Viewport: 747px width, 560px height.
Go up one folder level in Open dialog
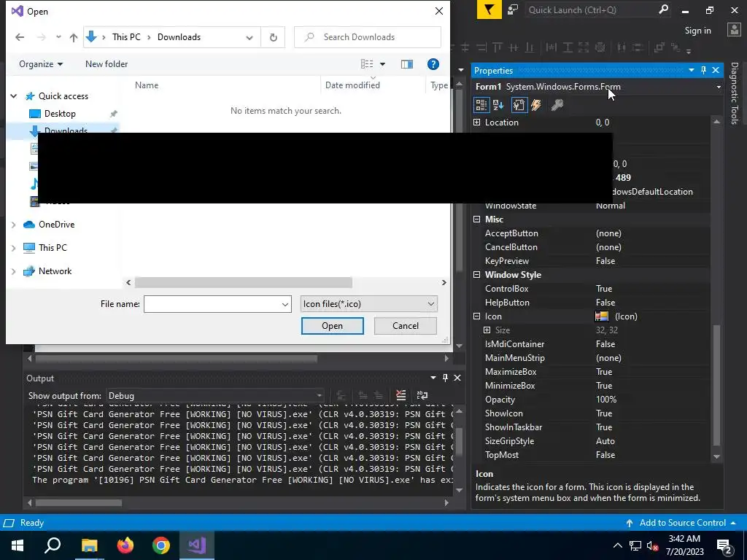[x=74, y=37]
